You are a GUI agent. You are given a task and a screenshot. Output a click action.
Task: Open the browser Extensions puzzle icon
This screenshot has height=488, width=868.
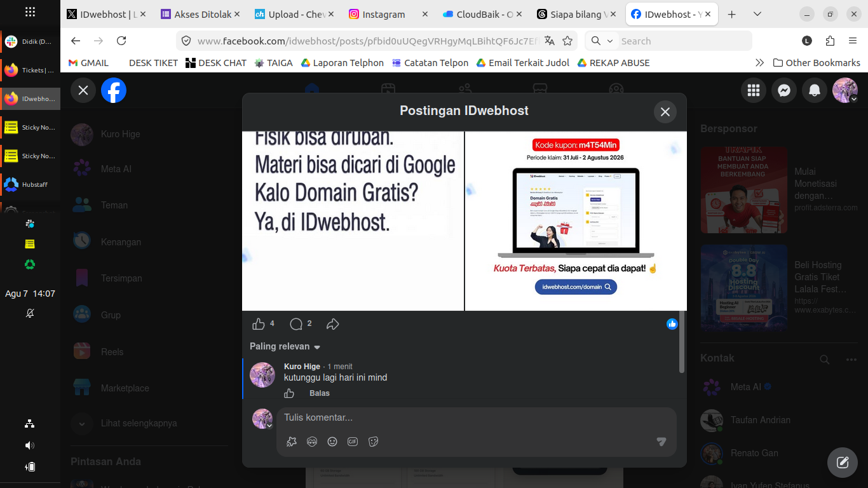pos(830,41)
